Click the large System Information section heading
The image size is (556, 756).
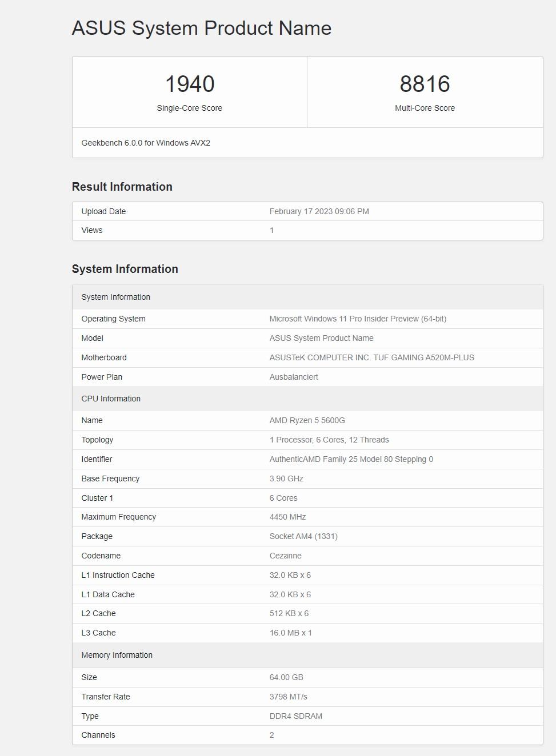[x=125, y=269]
